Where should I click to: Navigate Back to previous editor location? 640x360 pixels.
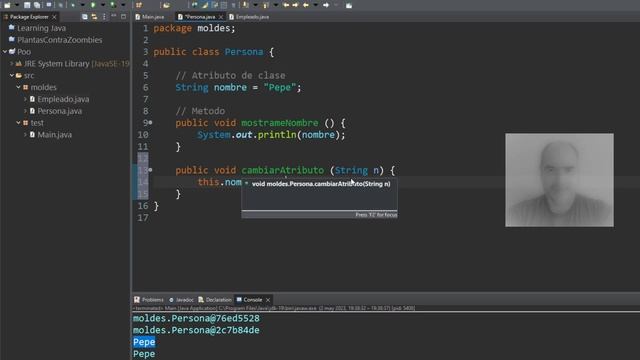coord(306,5)
